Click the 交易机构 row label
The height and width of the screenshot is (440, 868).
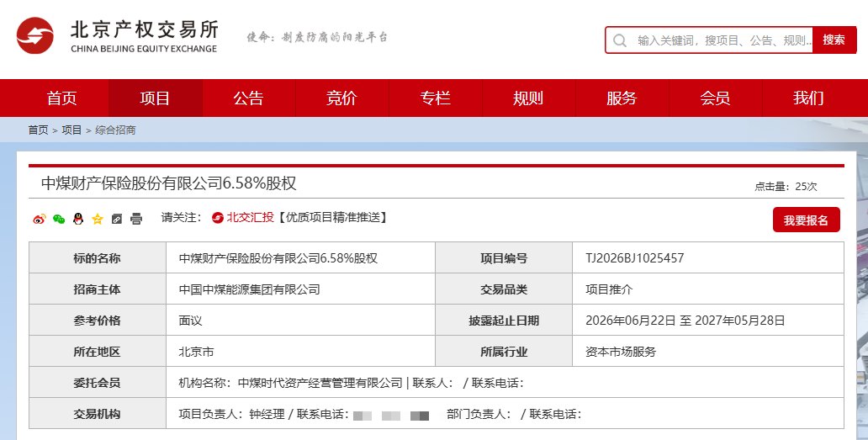[97, 414]
